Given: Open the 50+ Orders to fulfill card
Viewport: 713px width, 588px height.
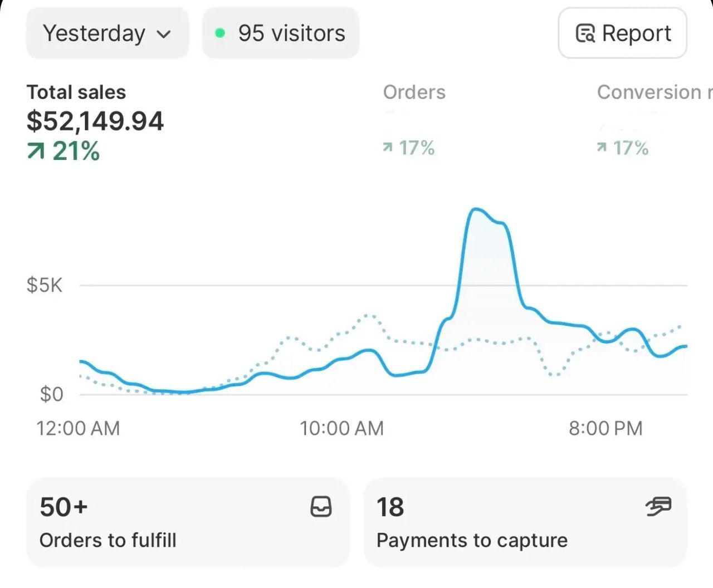Looking at the screenshot, I should (188, 522).
